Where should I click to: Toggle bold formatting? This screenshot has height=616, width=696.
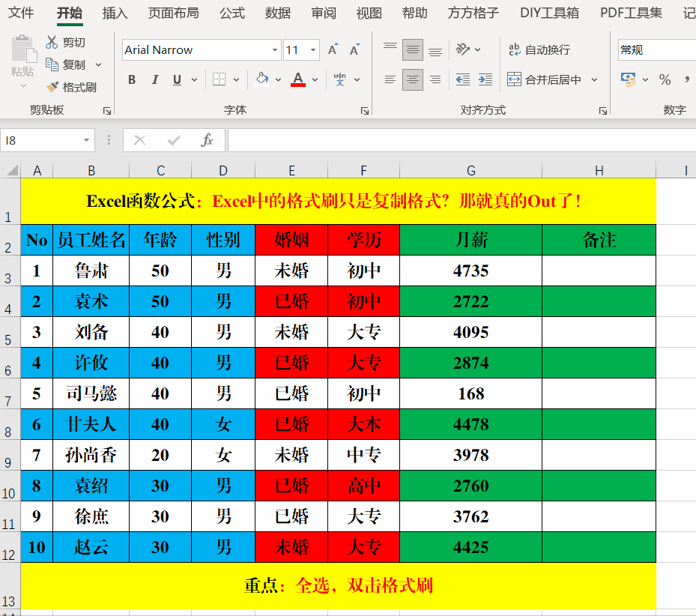(132, 79)
